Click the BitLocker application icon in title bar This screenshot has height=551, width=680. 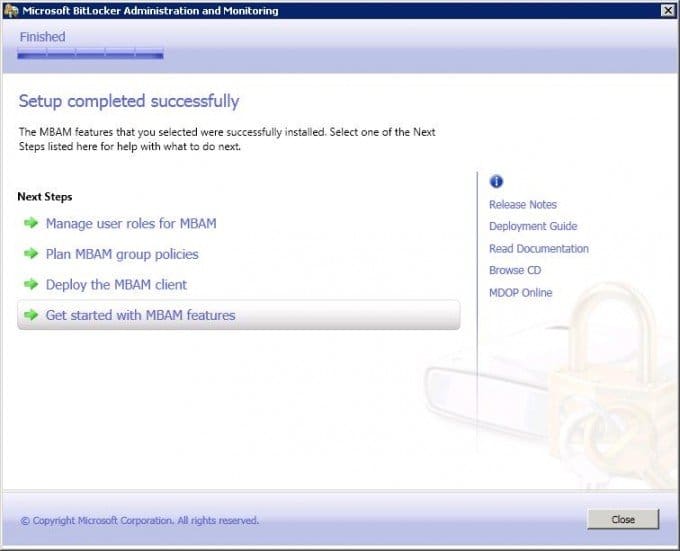click(x=10, y=10)
